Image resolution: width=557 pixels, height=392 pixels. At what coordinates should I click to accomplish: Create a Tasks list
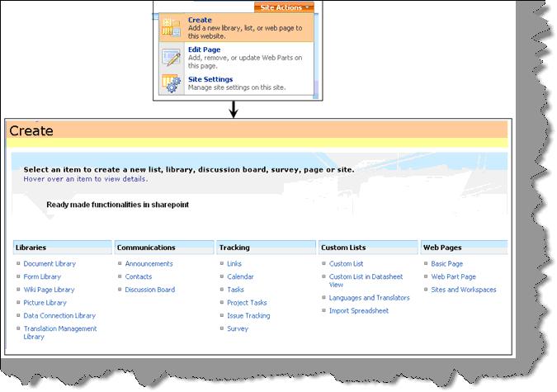tap(235, 290)
